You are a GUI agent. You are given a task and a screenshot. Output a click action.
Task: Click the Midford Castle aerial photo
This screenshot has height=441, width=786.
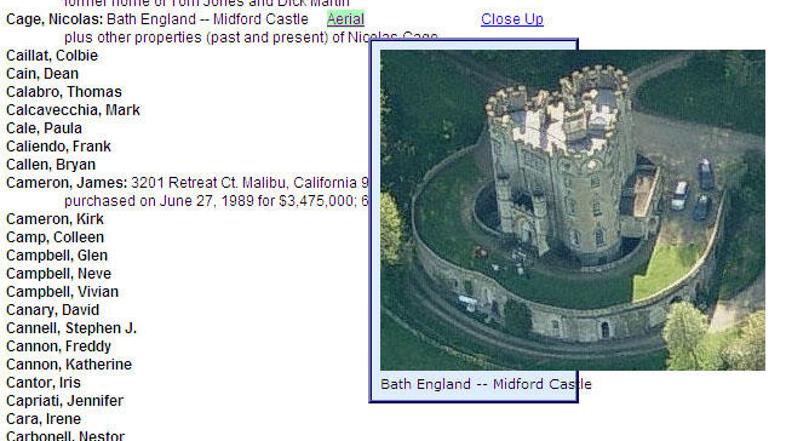click(572, 210)
